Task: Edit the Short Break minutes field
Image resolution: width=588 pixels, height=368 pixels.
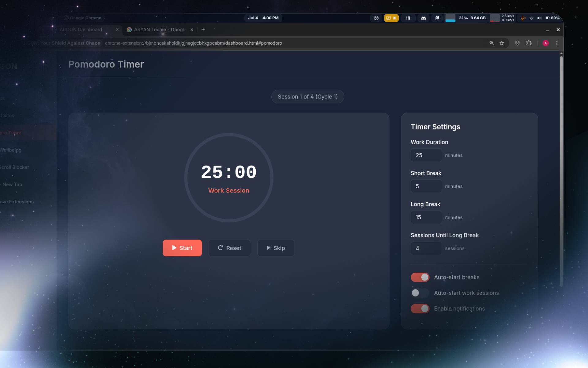Action: [426, 186]
